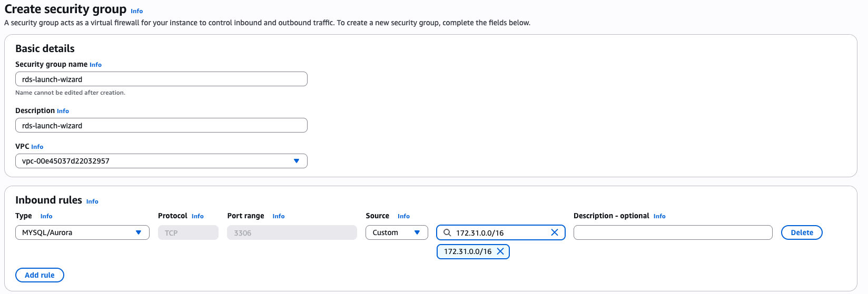The width and height of the screenshot is (868, 294).
Task: Click Add rule button
Action: click(40, 275)
